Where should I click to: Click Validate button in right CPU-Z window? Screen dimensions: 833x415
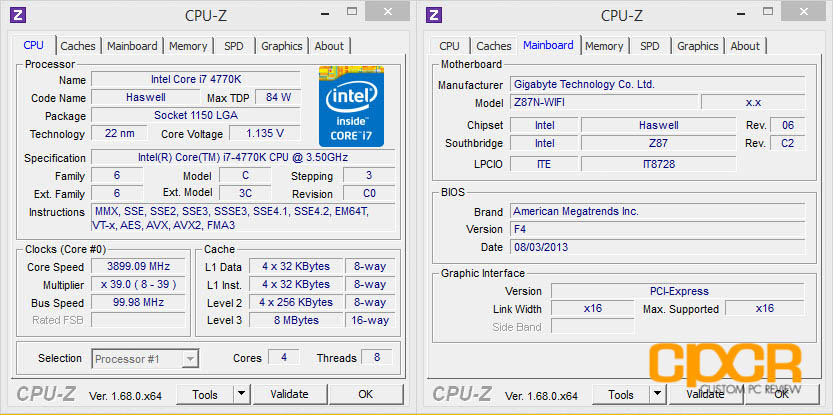(705, 394)
